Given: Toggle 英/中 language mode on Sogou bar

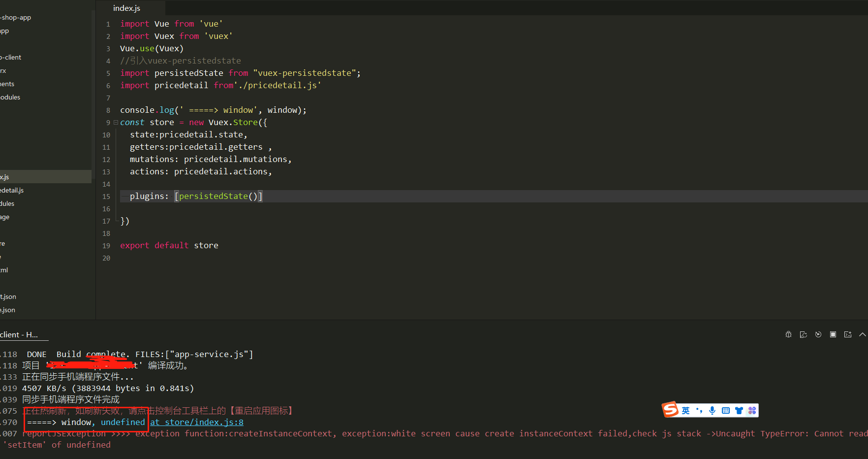Looking at the screenshot, I should point(685,410).
